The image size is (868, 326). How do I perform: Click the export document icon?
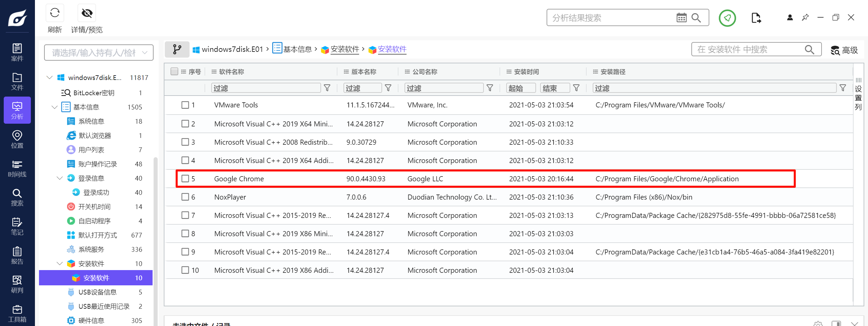pos(756,18)
